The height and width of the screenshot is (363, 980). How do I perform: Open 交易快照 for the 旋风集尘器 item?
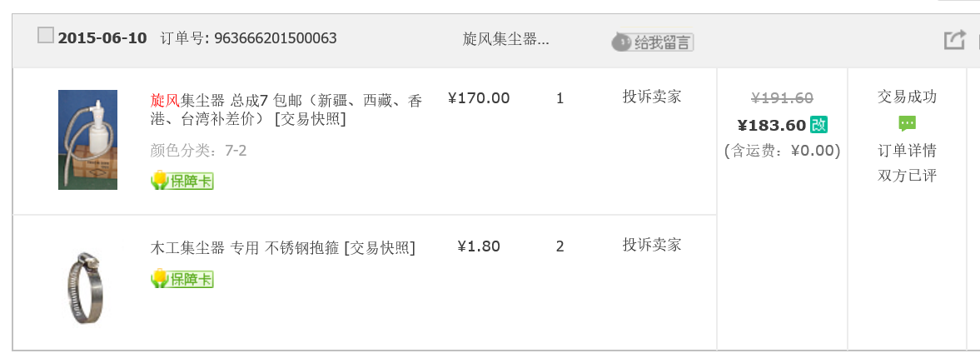[310, 118]
